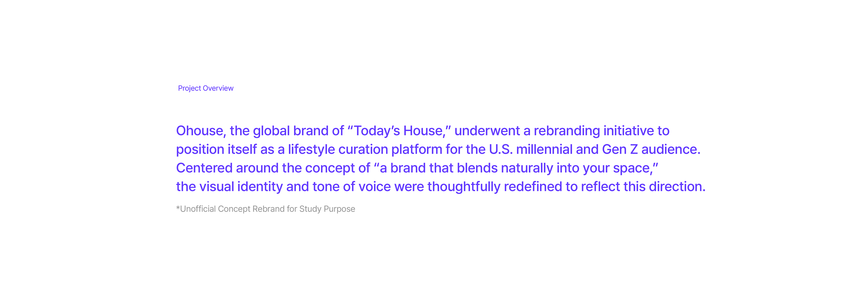Click the "Project Overview" heading label

[x=205, y=88]
